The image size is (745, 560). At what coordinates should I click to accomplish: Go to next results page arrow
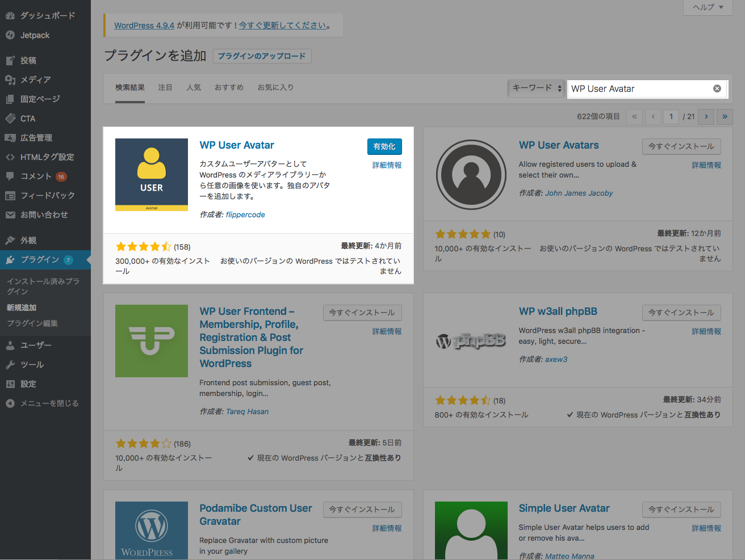pos(706,116)
